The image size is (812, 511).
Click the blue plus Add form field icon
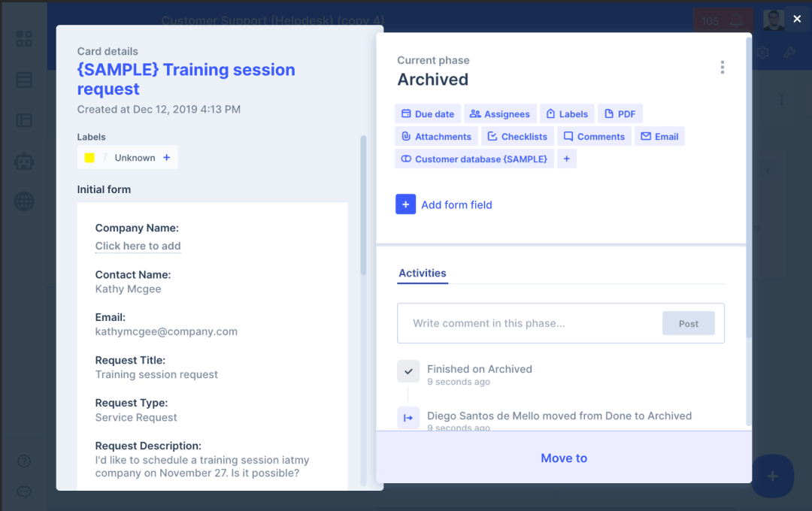pos(405,204)
